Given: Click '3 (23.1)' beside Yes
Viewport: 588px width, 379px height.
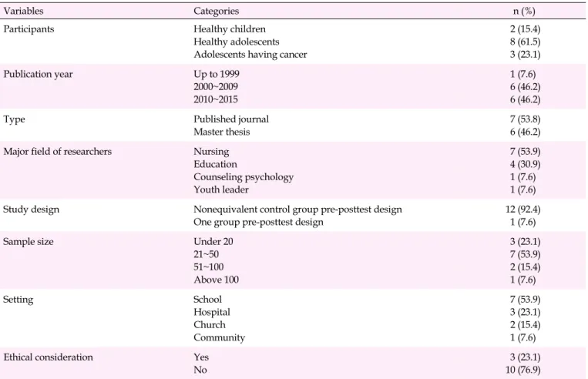Looking at the screenshot, I should [525, 357].
